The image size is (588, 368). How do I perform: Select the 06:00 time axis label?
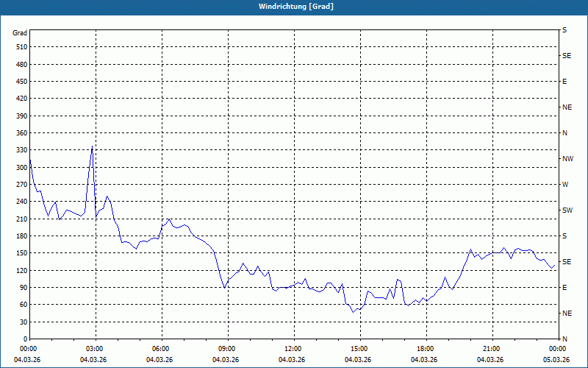[x=161, y=349]
